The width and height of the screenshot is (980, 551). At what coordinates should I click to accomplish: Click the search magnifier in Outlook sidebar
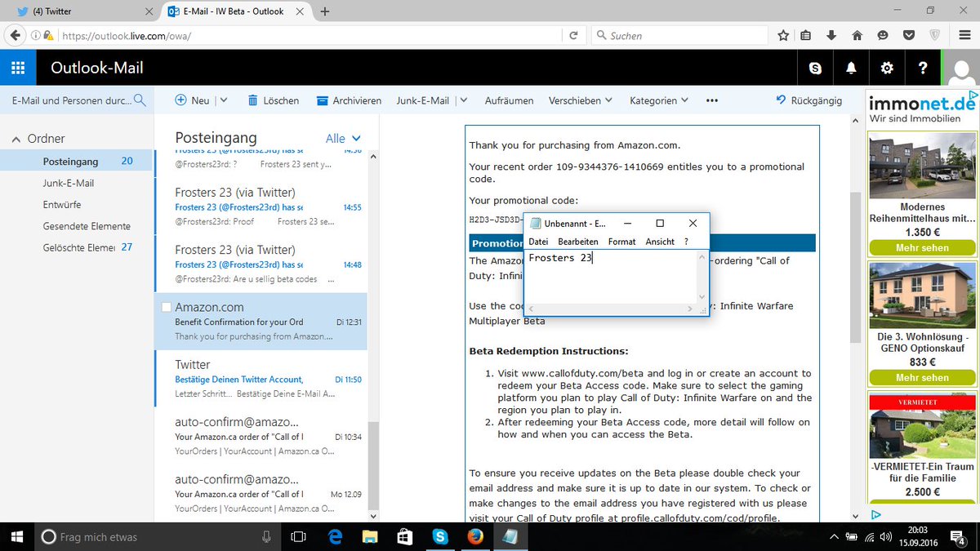point(140,100)
